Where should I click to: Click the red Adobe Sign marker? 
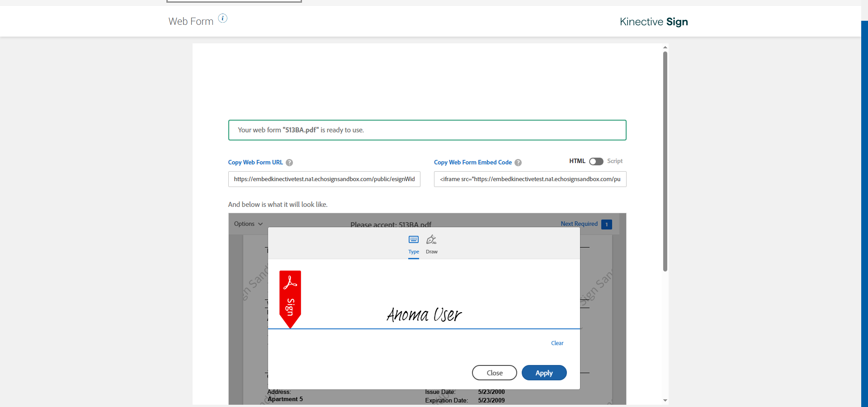[290, 299]
